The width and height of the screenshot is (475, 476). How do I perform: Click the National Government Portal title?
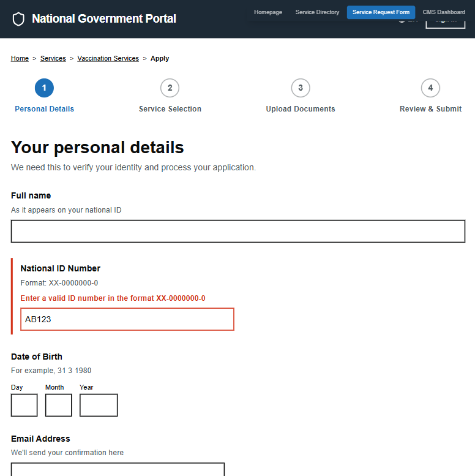tap(103, 19)
